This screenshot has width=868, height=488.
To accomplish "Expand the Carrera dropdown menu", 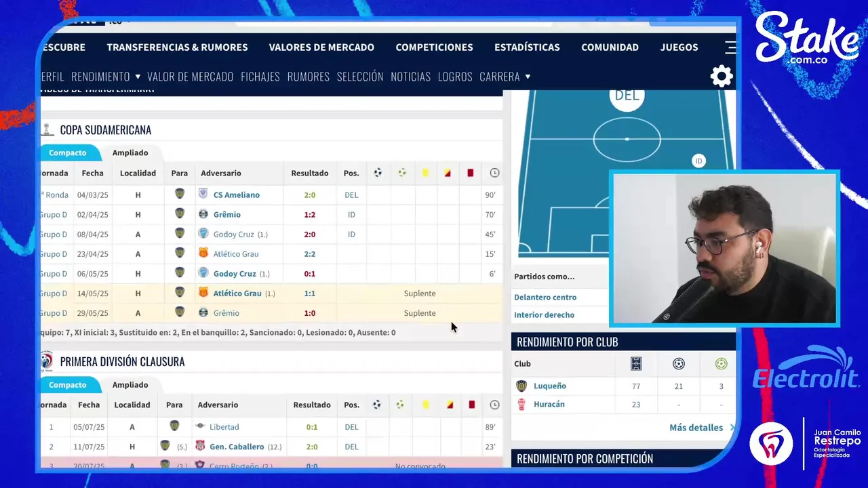I will [505, 77].
